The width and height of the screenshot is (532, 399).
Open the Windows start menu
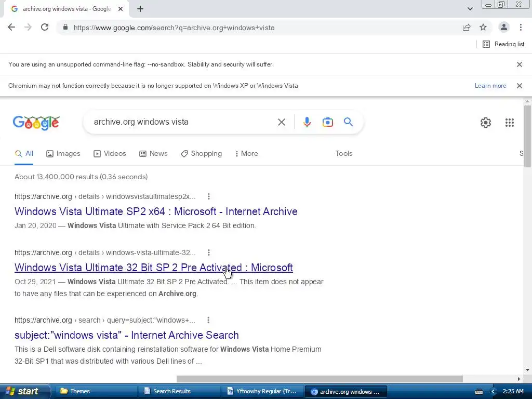point(24,391)
